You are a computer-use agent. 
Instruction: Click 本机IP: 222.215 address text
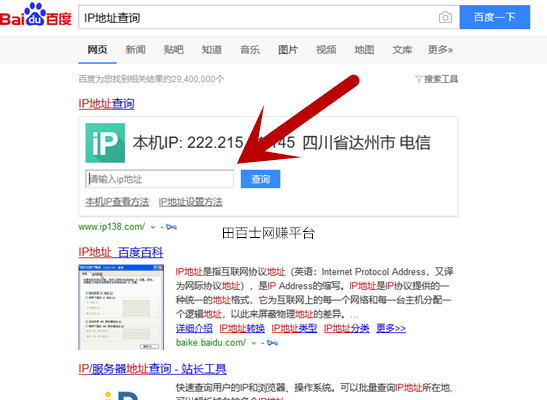pos(188,143)
